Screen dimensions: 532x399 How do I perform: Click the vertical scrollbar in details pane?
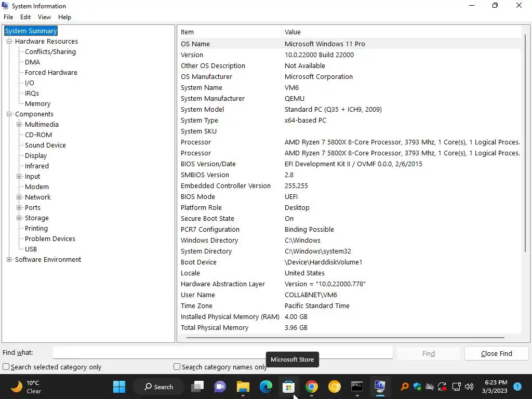[525, 144]
